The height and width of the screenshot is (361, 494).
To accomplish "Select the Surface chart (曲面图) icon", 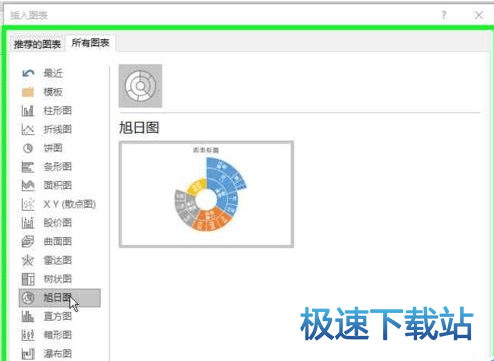I will click(28, 241).
